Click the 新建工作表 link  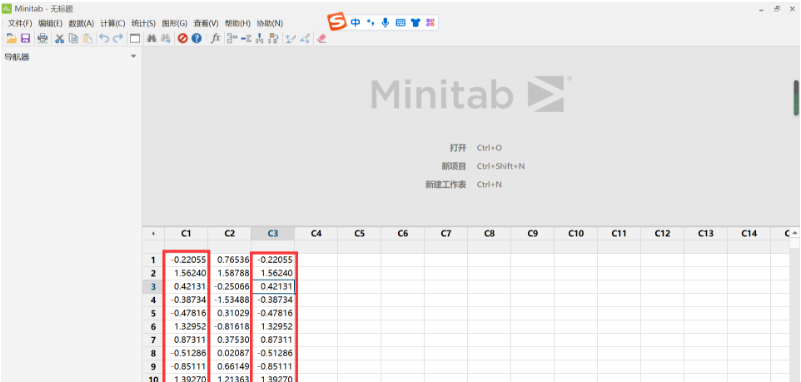pyautogui.click(x=445, y=184)
